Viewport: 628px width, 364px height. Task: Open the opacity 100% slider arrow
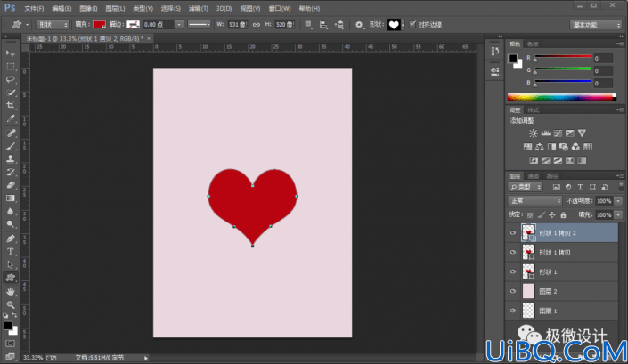coord(619,201)
